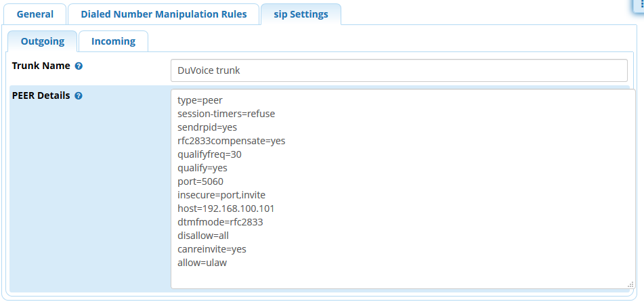Viewport: 644px width, 306px height.
Task: Switch to the General tab
Action: [x=35, y=14]
